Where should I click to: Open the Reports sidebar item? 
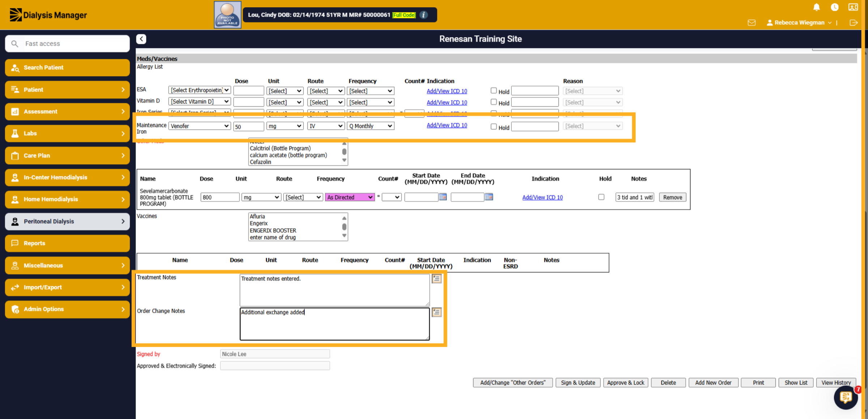point(67,243)
